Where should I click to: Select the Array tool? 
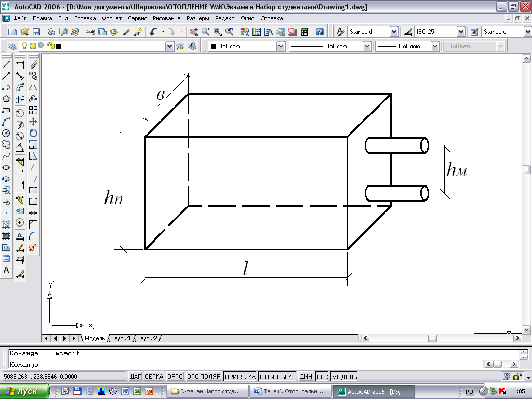(33, 110)
